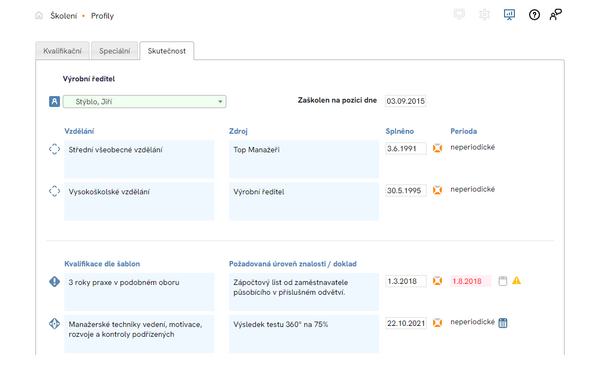
Task: Edit the Splněno date 22.10.2021
Action: coord(406,323)
